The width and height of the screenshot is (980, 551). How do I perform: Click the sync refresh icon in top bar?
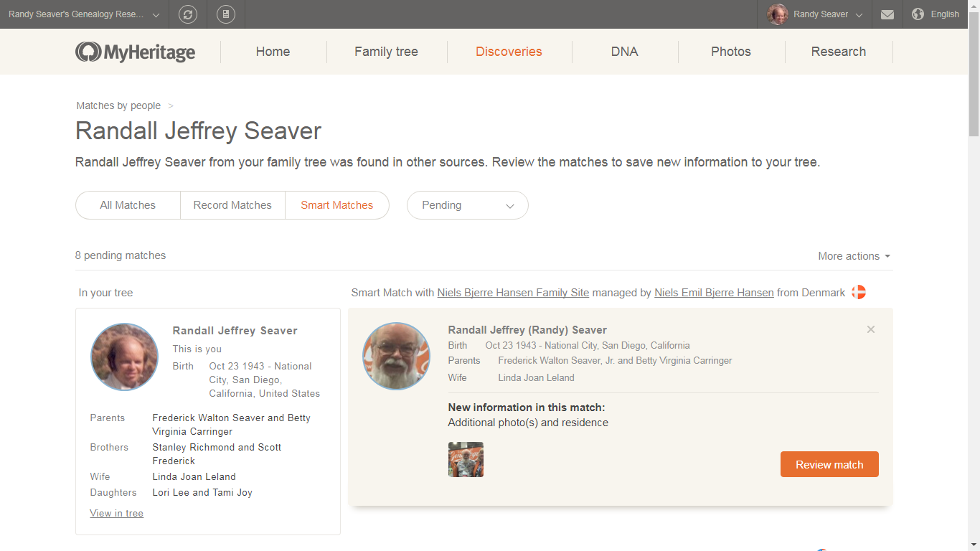pos(188,14)
